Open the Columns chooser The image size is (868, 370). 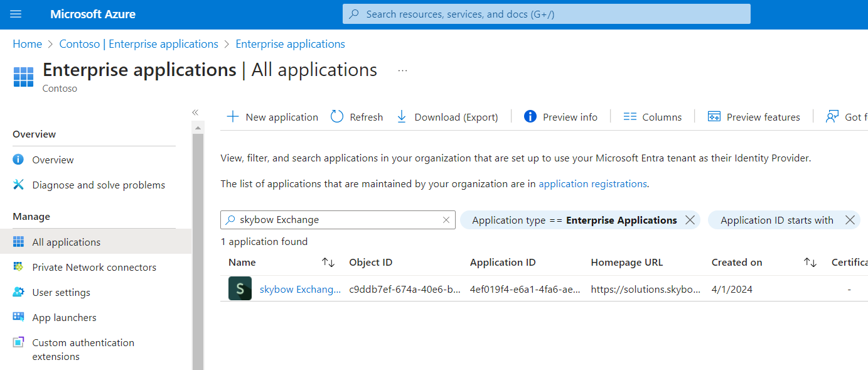point(653,117)
